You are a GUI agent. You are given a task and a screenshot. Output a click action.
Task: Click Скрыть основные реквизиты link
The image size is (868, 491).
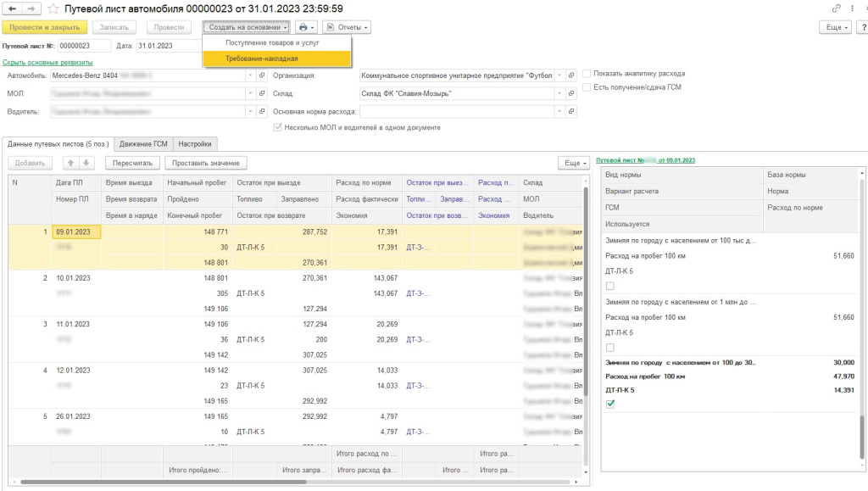click(x=47, y=63)
